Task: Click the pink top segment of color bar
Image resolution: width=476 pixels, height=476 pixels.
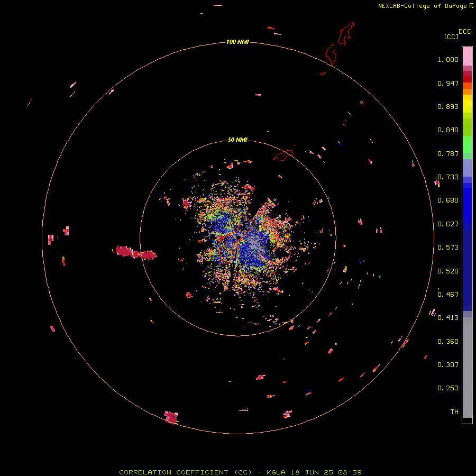Action: (467, 56)
